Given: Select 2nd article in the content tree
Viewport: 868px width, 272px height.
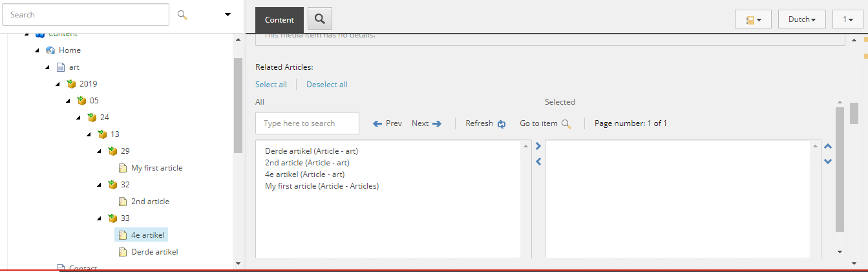Looking at the screenshot, I should (x=150, y=202).
